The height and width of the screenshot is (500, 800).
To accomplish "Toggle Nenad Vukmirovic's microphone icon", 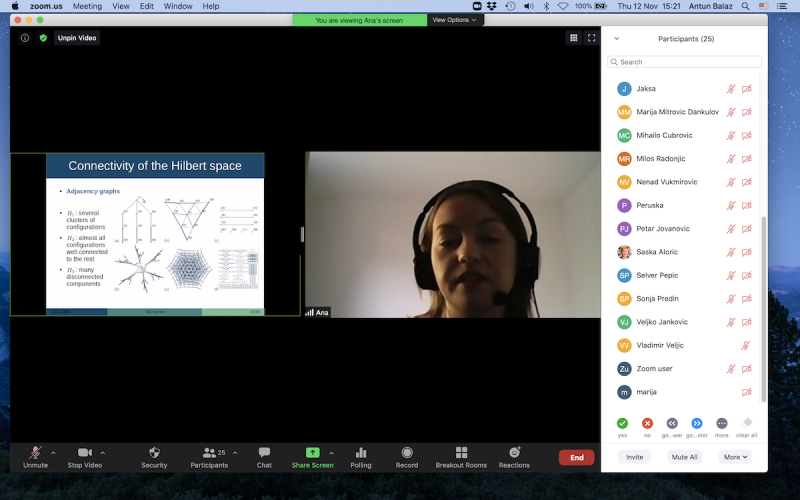I will (x=731, y=182).
